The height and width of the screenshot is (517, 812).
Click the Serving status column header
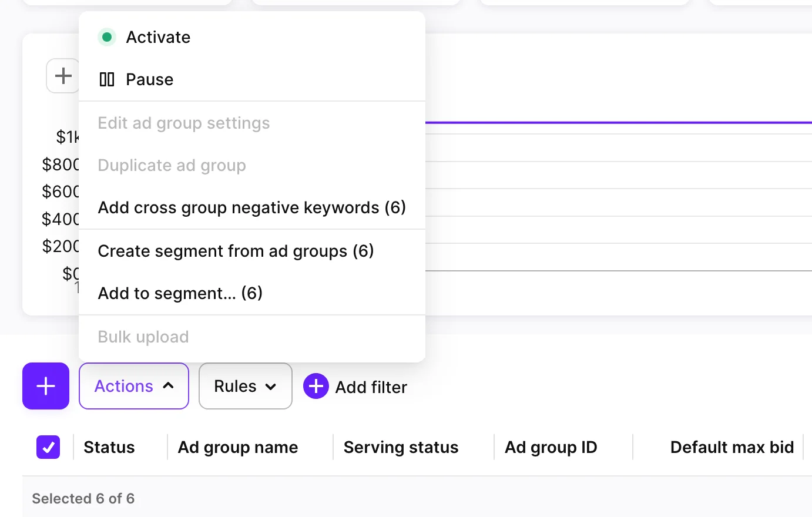pos(401,447)
